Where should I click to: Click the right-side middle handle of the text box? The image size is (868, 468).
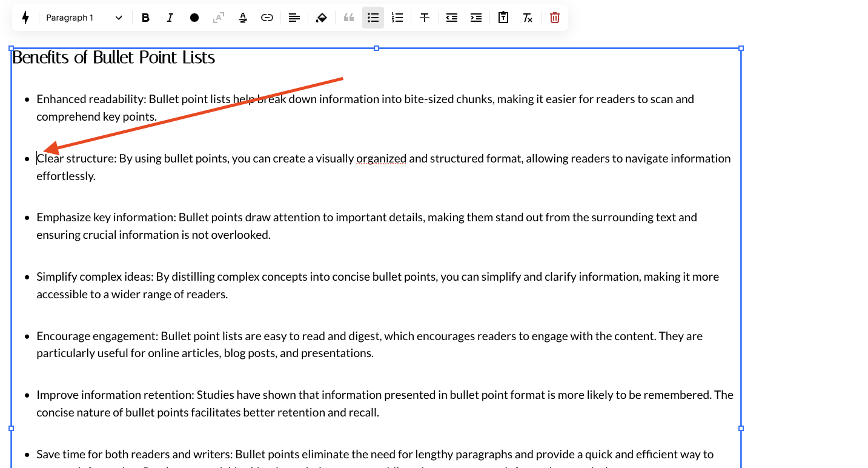click(741, 428)
